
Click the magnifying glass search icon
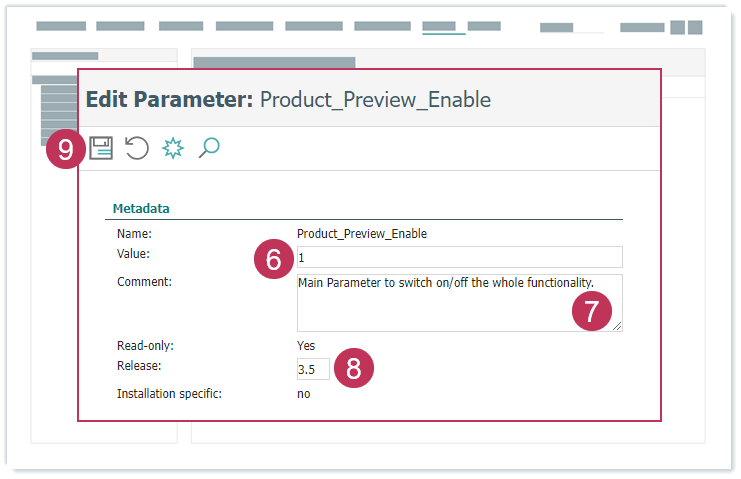point(209,149)
